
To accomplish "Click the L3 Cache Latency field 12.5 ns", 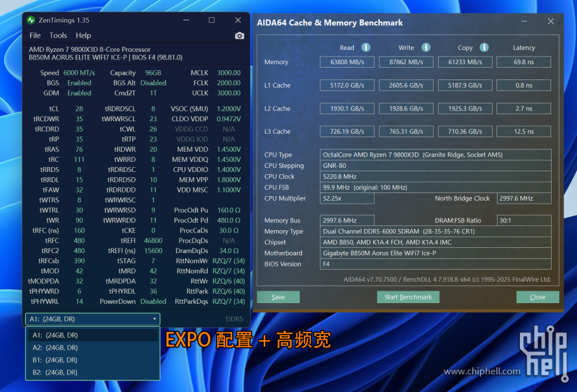I will tap(523, 131).
